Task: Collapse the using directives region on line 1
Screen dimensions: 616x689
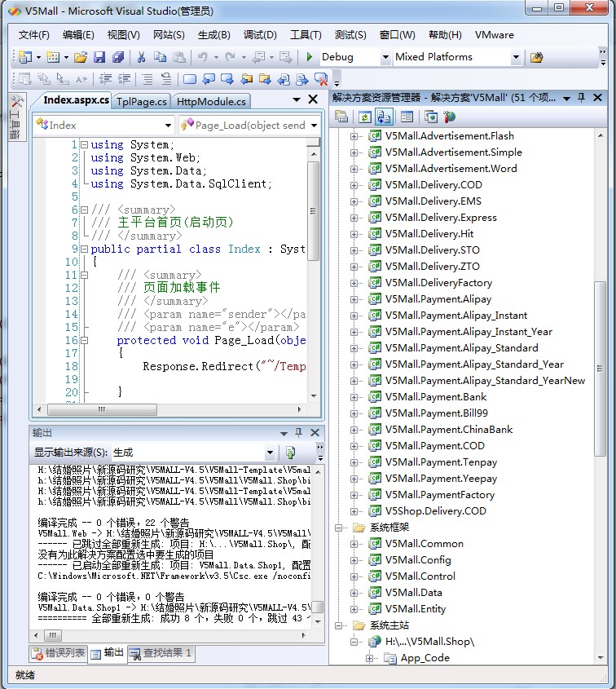Action: (x=84, y=144)
